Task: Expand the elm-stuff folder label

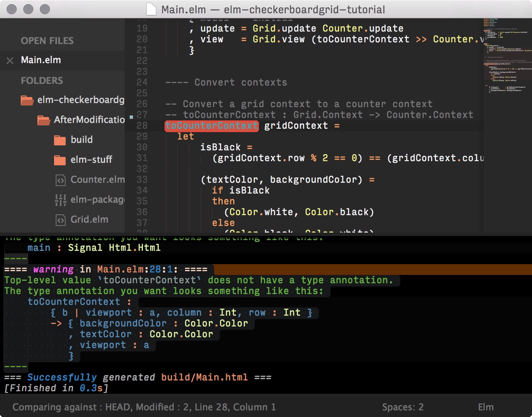Action: tap(91, 159)
